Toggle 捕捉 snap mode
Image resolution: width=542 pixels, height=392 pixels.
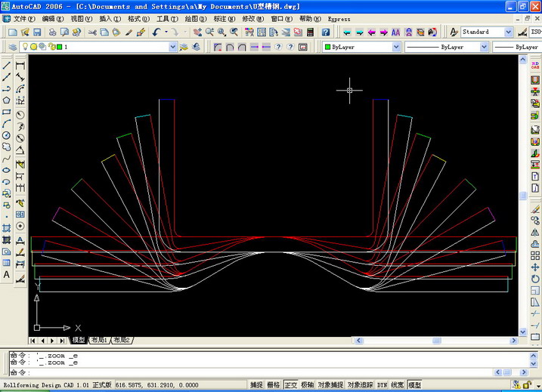(256, 384)
